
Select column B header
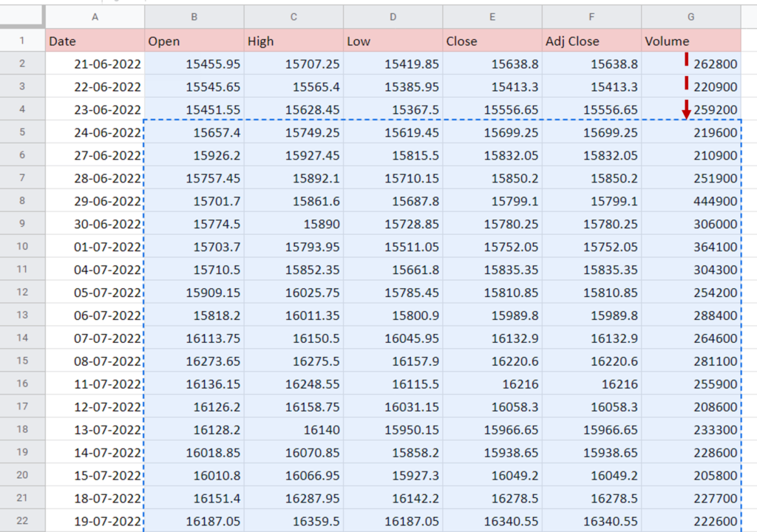pyautogui.click(x=194, y=17)
